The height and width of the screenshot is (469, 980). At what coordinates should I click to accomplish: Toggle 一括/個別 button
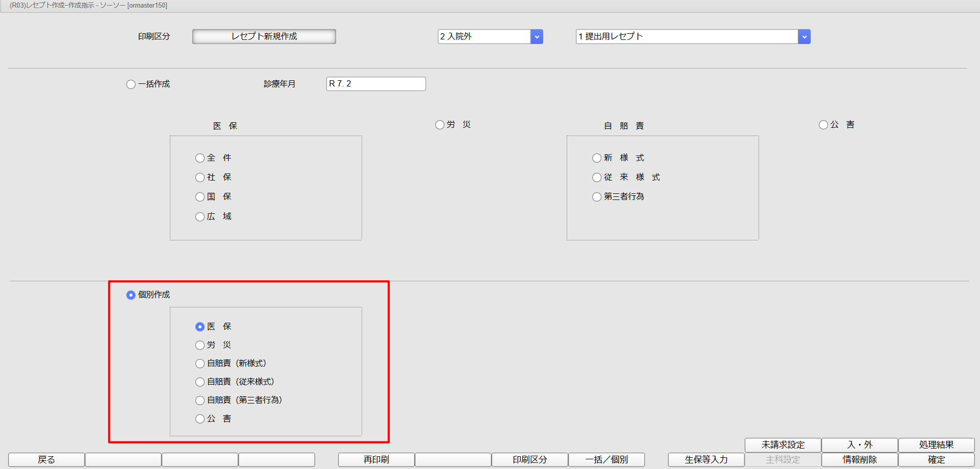click(607, 460)
